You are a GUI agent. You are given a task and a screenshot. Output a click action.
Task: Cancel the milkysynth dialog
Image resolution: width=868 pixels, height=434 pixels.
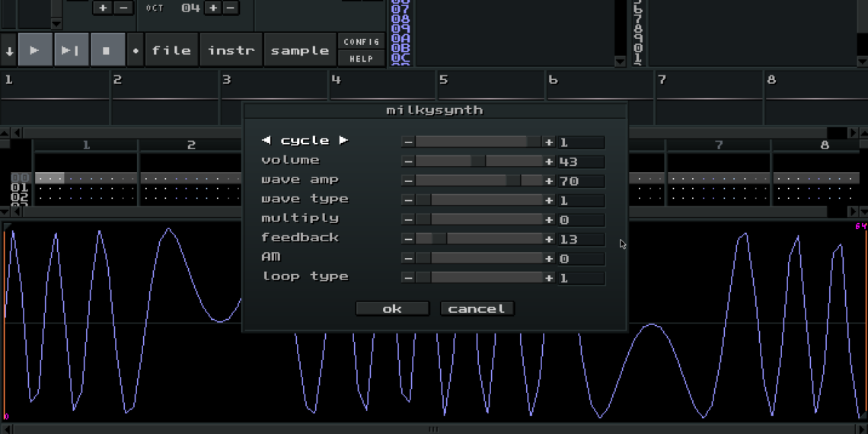[477, 308]
